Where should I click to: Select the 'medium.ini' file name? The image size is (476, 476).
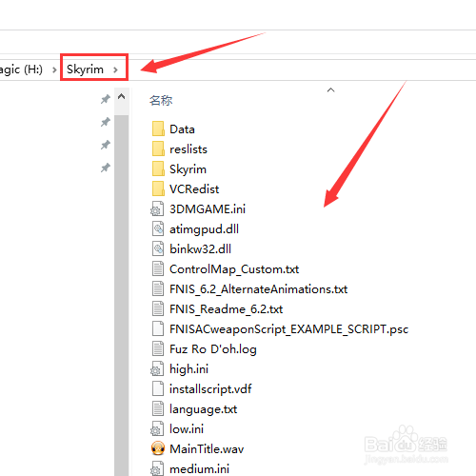(x=200, y=469)
